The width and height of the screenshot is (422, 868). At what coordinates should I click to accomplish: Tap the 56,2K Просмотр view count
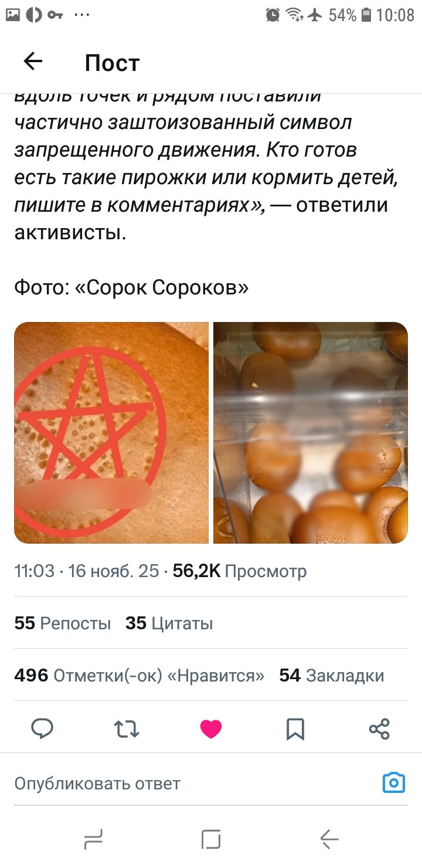[240, 571]
